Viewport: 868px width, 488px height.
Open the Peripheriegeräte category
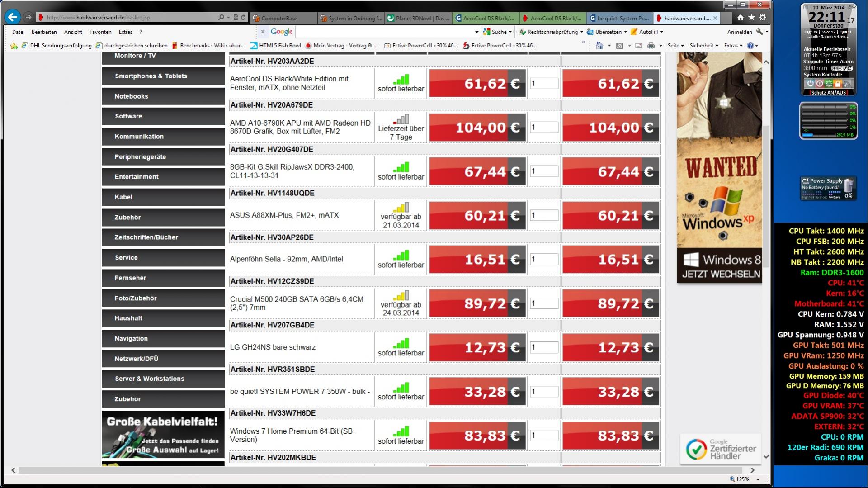pos(163,157)
